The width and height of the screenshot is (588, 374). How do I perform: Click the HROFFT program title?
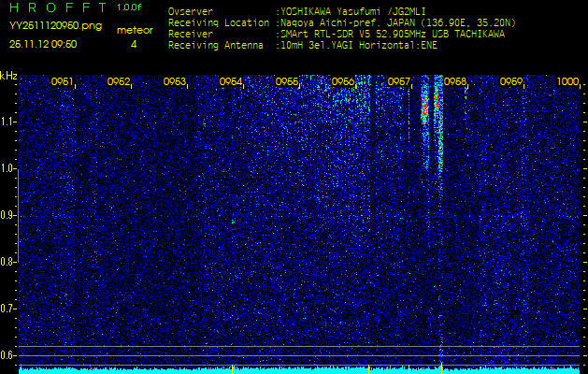(59, 7)
